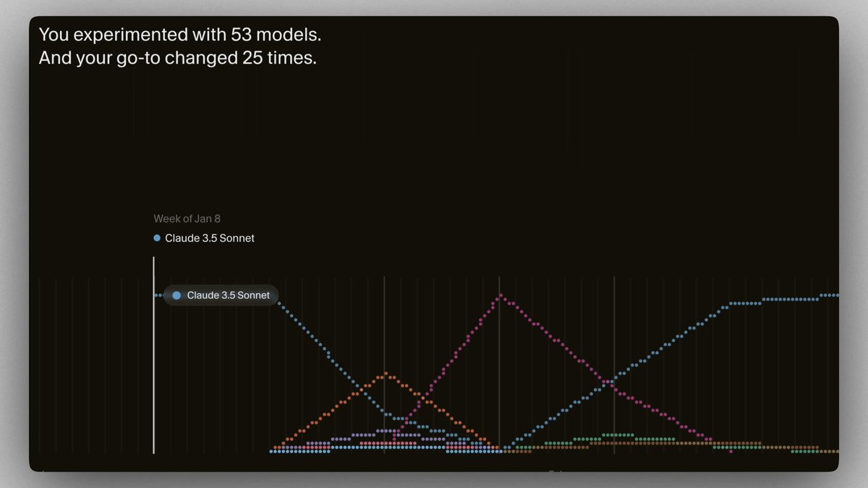868x488 pixels.
Task: Click the blue legend dot beside Claude 3.5 Sonnet
Action: pyautogui.click(x=157, y=238)
